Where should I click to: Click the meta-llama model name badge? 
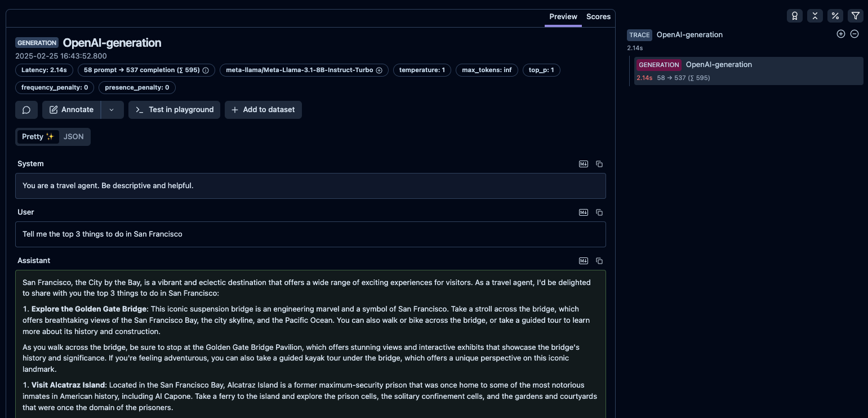304,70
